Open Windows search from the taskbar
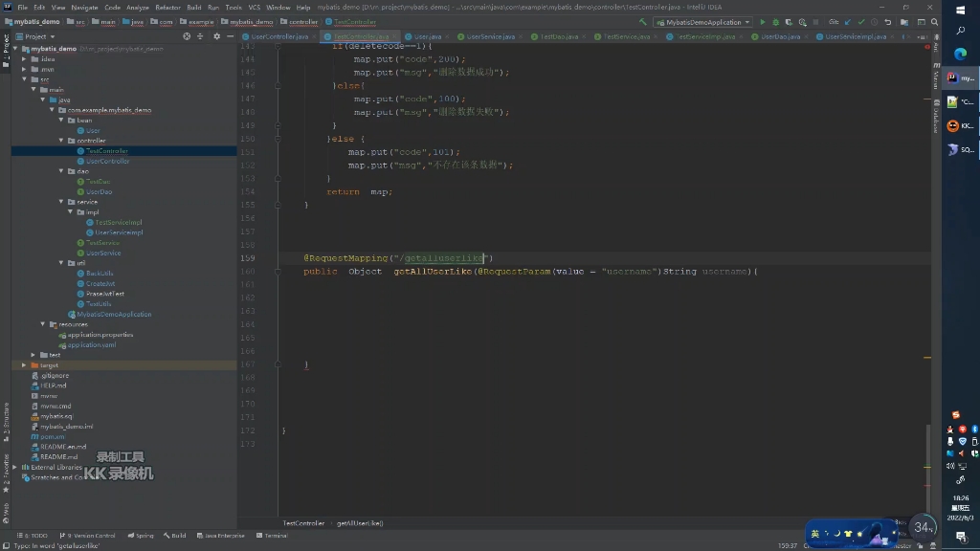Image resolution: width=980 pixels, height=551 pixels. click(x=961, y=31)
